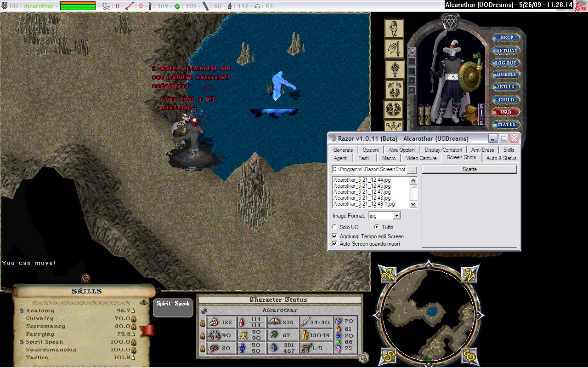Click the blue pond on radar map

(x=432, y=311)
